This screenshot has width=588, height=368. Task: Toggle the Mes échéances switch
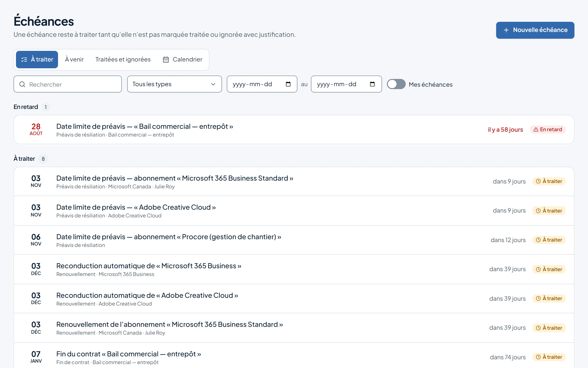coord(396,84)
